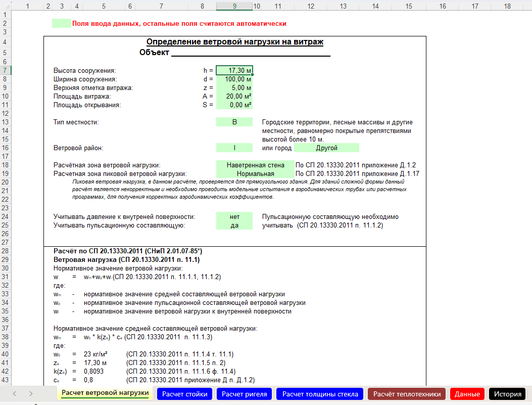Screen dimensions: 532x405
Task: Select the wind region cell containing I
Action: click(234, 148)
